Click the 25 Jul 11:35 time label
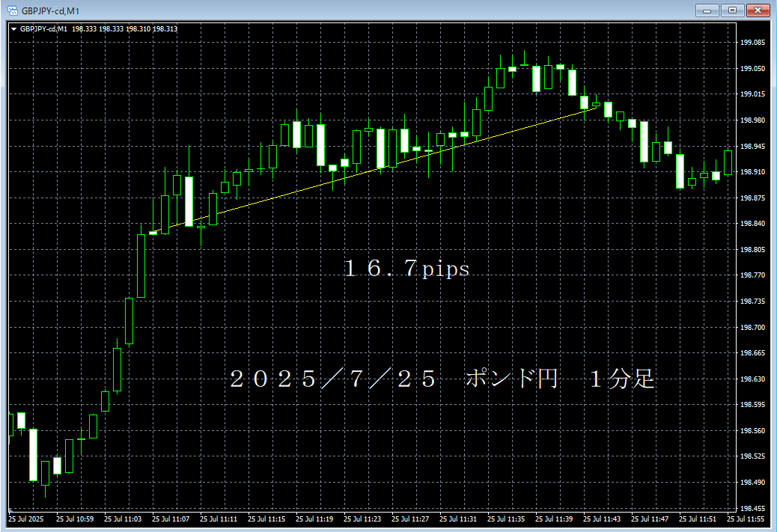The image size is (777, 532). [x=506, y=519]
